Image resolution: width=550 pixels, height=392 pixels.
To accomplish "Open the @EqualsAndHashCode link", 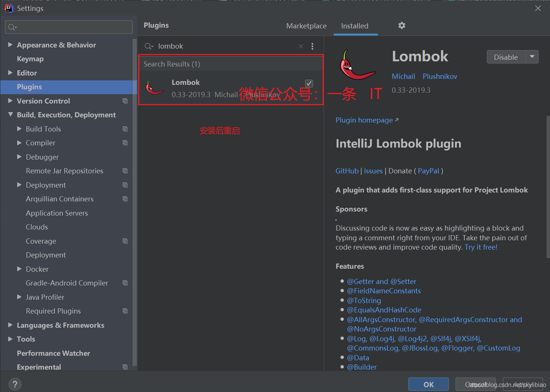I will (384, 310).
